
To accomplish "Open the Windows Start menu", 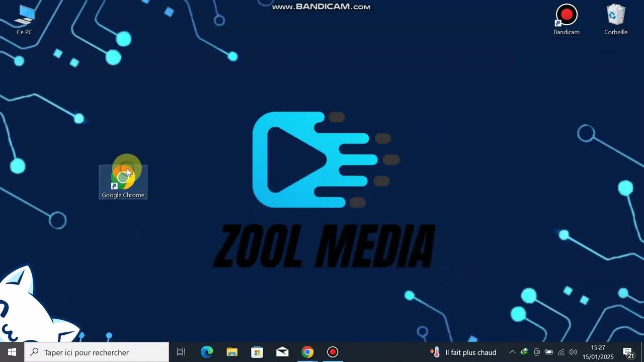I will point(12,352).
